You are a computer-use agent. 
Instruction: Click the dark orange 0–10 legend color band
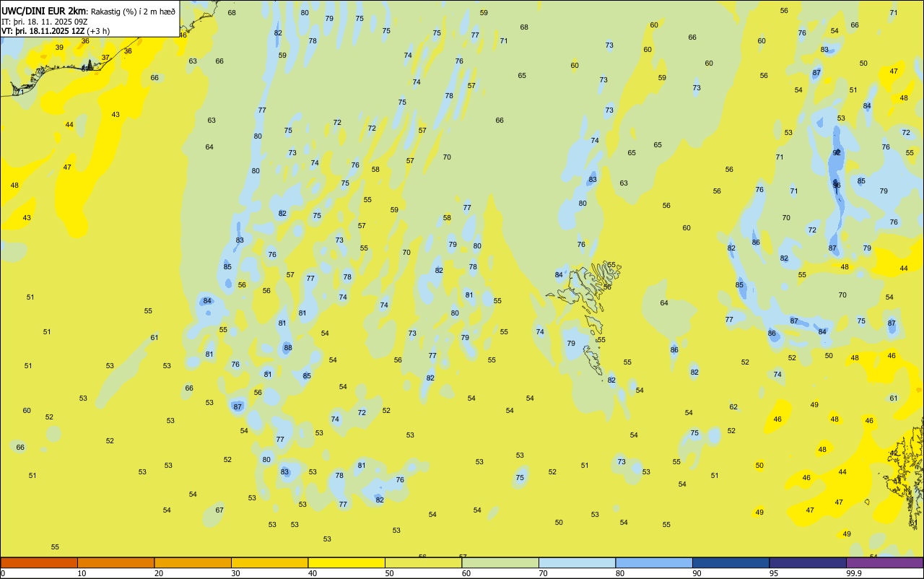point(39,562)
